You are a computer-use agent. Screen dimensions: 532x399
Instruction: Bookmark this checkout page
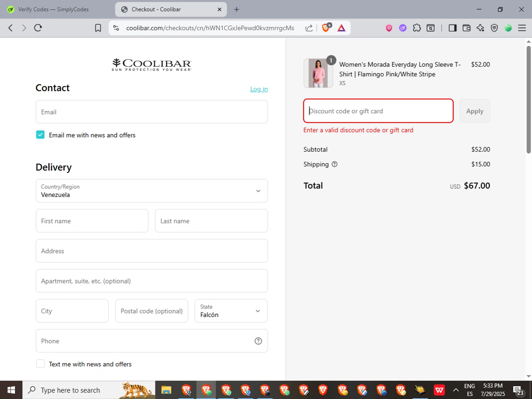(x=98, y=28)
